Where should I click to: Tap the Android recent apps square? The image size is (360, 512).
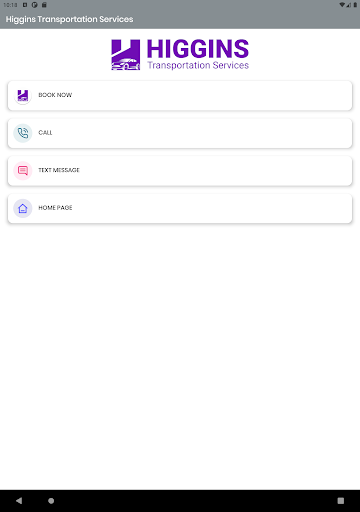click(x=341, y=500)
